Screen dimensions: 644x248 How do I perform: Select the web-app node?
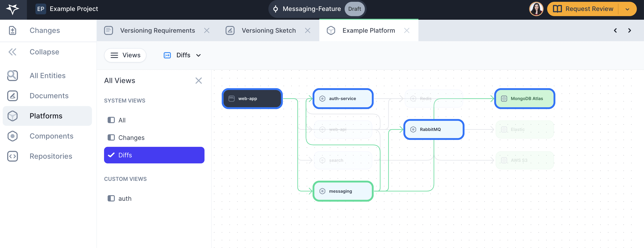click(x=252, y=98)
